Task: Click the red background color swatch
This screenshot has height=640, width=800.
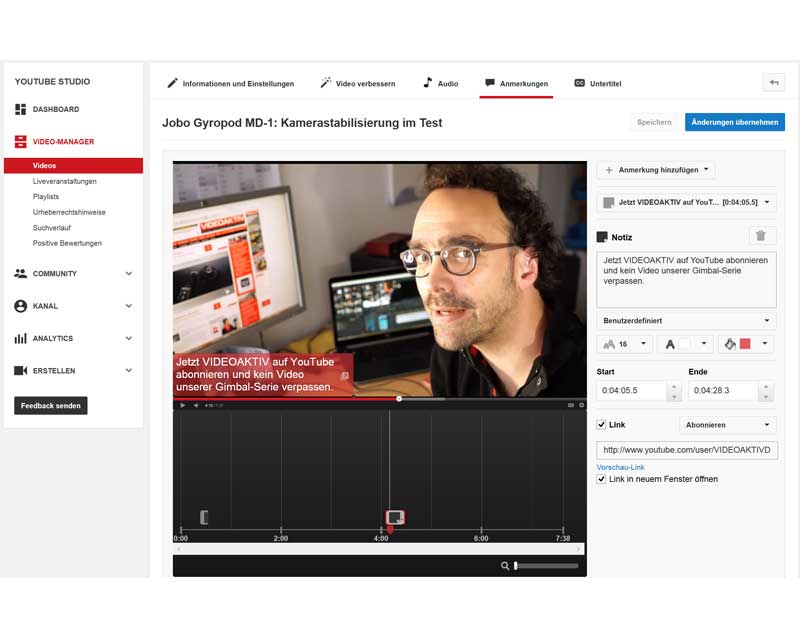Action: click(x=745, y=344)
